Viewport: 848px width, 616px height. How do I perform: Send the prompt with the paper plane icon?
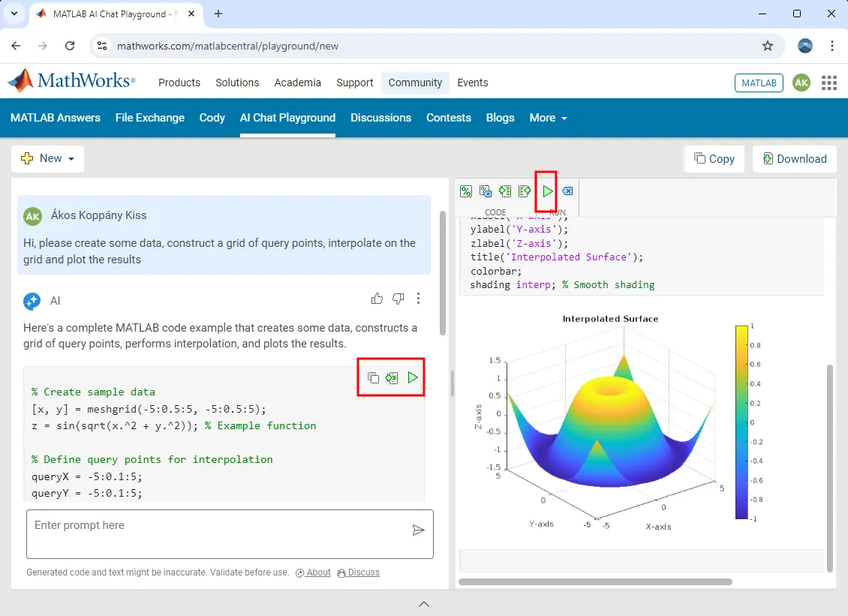[x=418, y=530]
